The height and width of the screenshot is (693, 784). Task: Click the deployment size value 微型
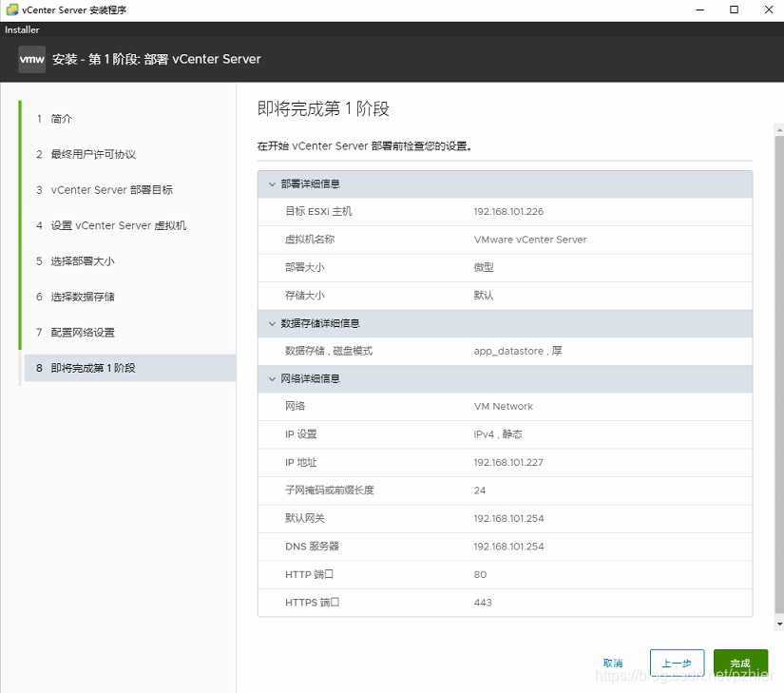click(484, 267)
